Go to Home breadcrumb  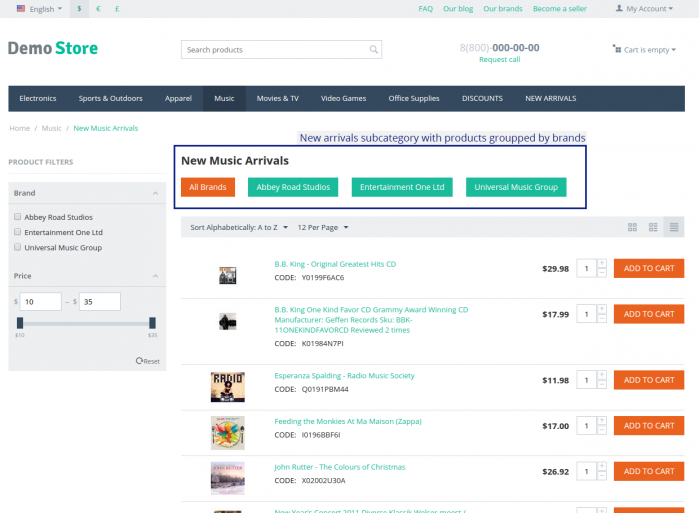[20, 128]
